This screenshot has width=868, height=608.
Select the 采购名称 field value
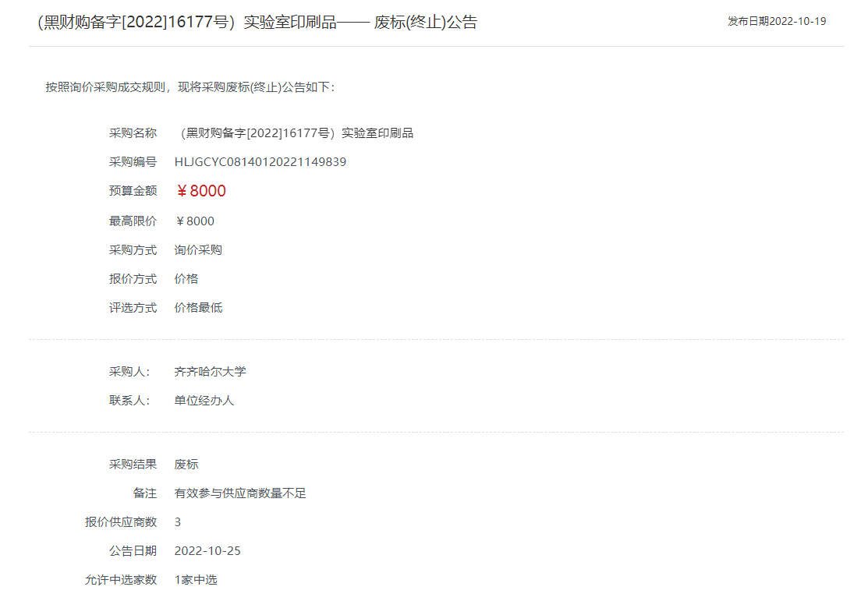296,133
